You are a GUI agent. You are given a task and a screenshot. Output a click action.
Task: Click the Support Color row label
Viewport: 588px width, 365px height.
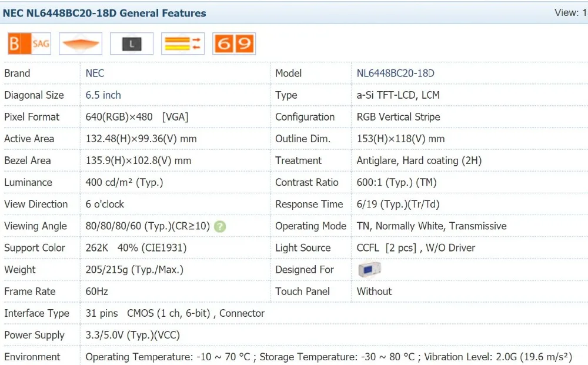coord(35,247)
